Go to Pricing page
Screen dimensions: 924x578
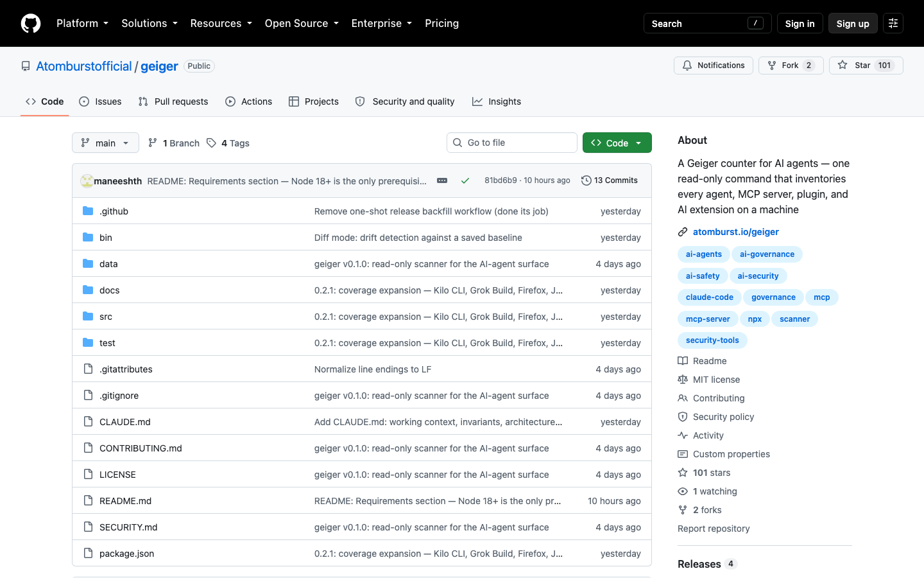441,23
